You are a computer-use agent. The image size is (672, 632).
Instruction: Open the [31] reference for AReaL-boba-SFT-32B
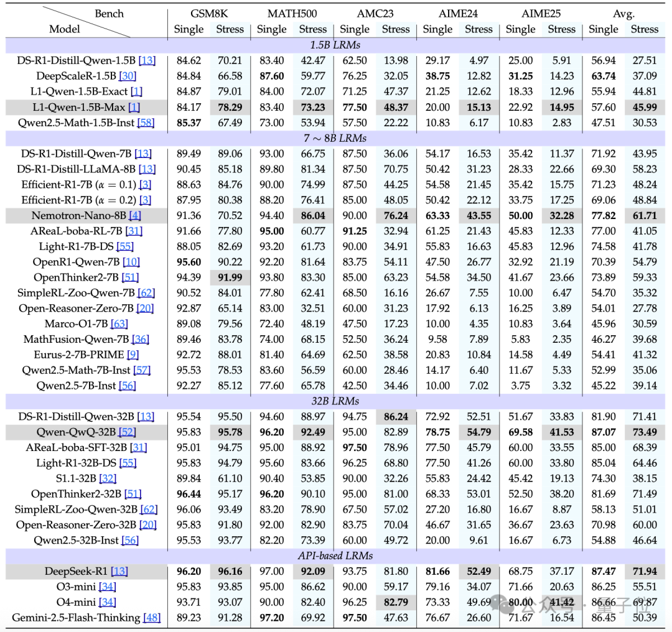(x=138, y=447)
